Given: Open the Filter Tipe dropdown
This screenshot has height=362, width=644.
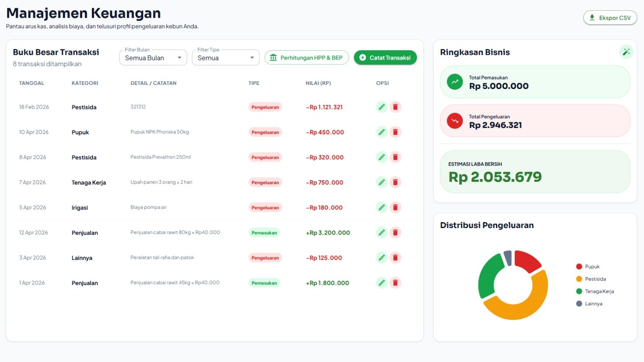Looking at the screenshot, I should click(225, 58).
